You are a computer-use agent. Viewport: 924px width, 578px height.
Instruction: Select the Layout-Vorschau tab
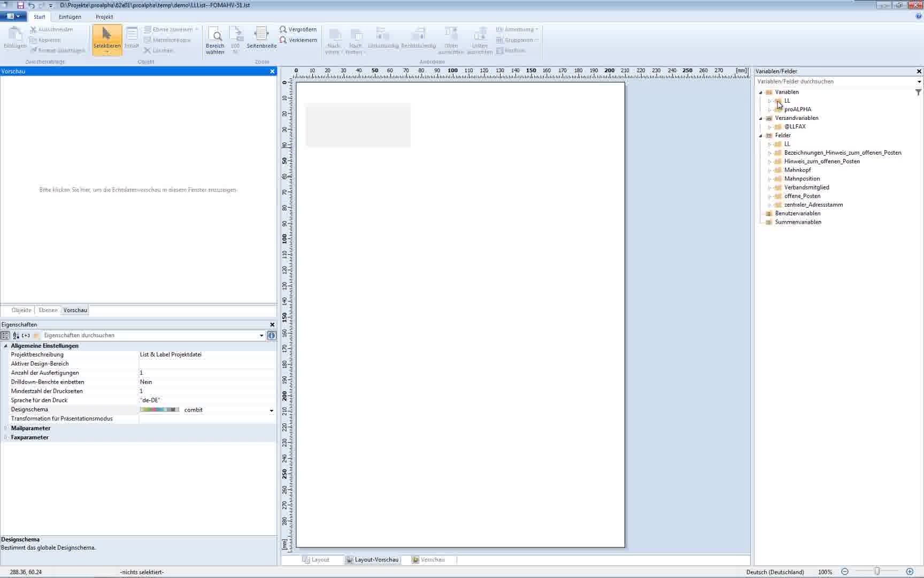tap(372, 560)
